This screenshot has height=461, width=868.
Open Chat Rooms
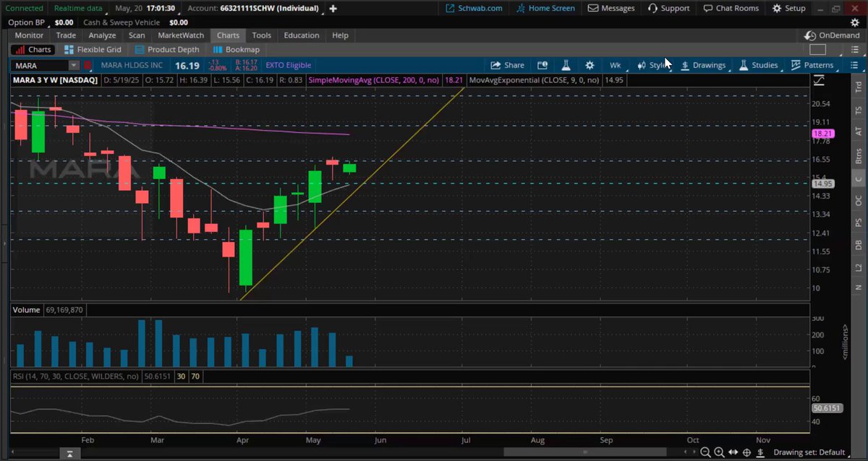(731, 9)
